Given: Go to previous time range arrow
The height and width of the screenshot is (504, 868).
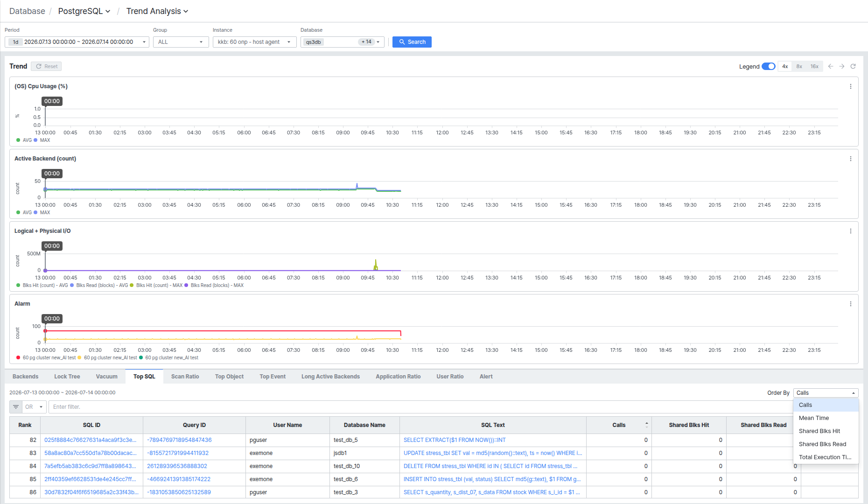Looking at the screenshot, I should click(831, 66).
